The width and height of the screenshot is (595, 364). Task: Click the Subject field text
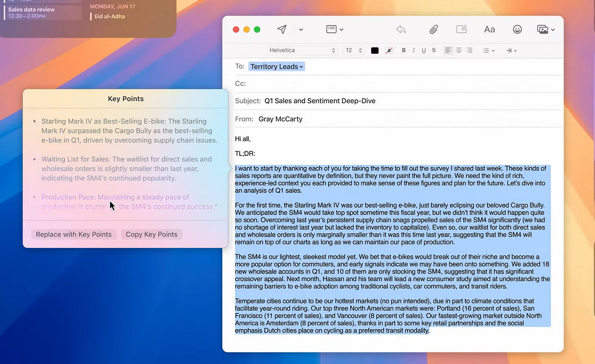[x=320, y=101]
